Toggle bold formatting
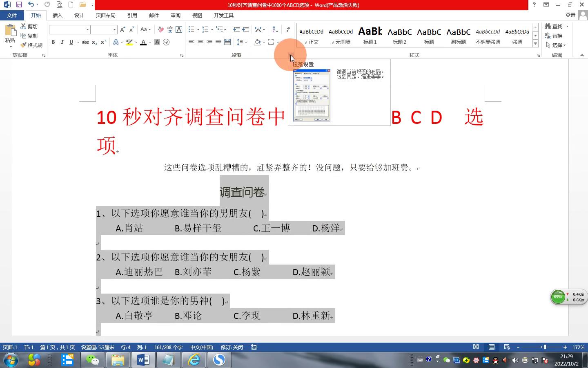 tap(53, 42)
